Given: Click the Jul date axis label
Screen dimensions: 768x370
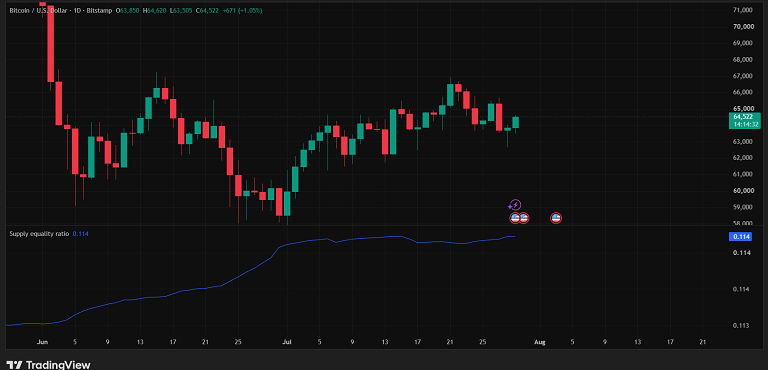Looking at the screenshot, I should coord(288,342).
